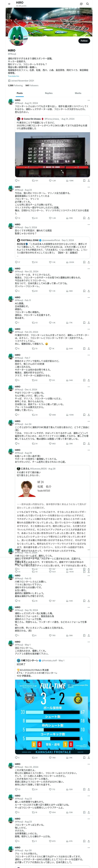The height and width of the screenshot is (868, 98).
Task: Share the Feb 20, 2024 post
Action: tap(89, 349)
